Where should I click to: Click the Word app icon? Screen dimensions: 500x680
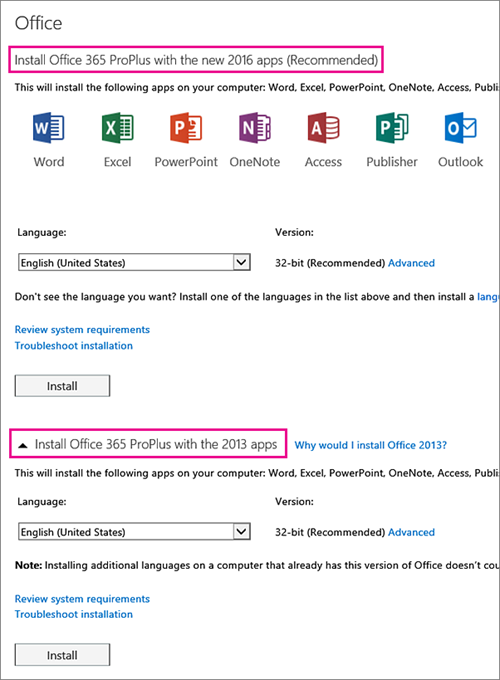(49, 128)
